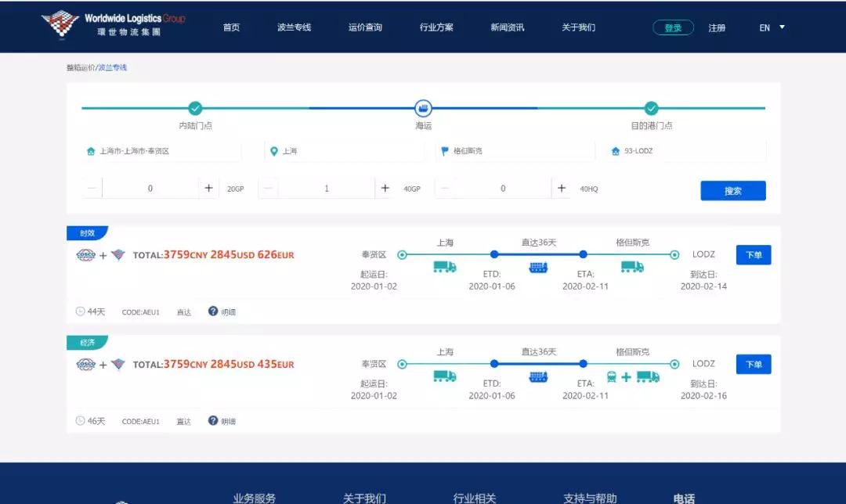Click the 上海市-上海市-奉贤区 origin field

(x=161, y=151)
